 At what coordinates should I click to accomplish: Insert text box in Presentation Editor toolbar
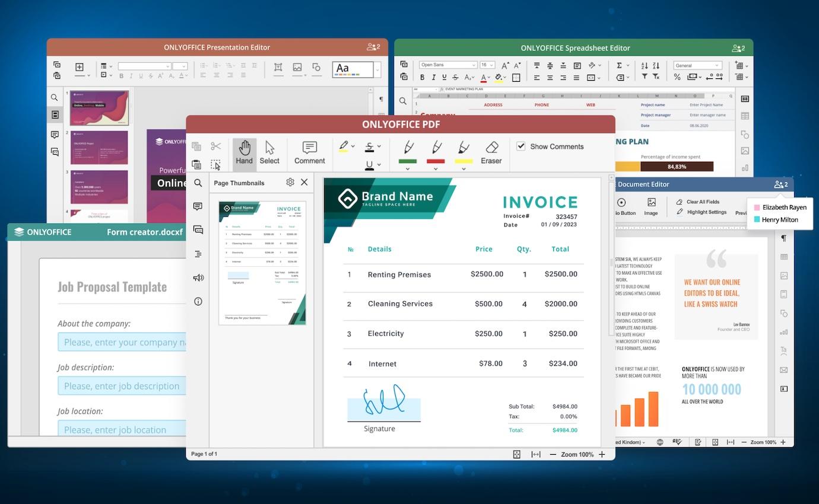[278, 68]
